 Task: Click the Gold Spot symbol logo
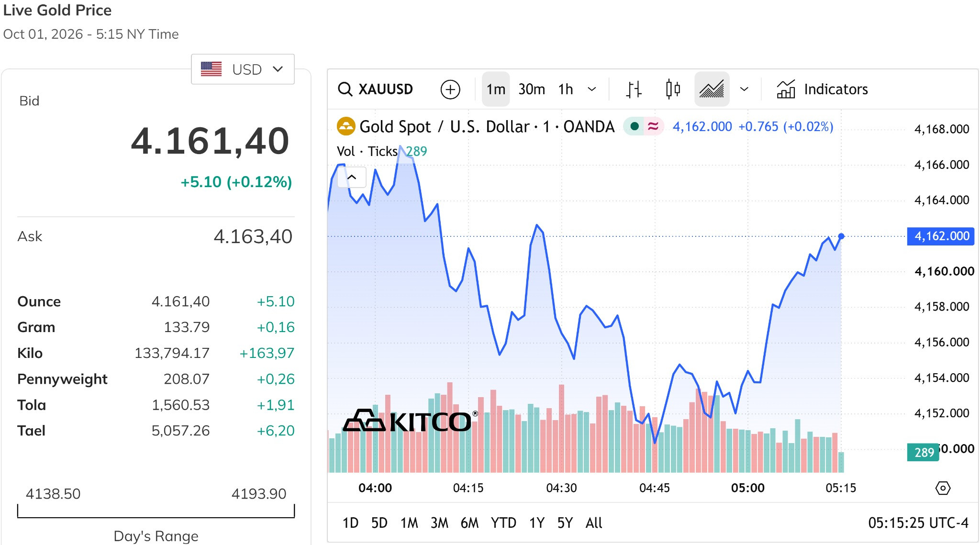(x=346, y=126)
